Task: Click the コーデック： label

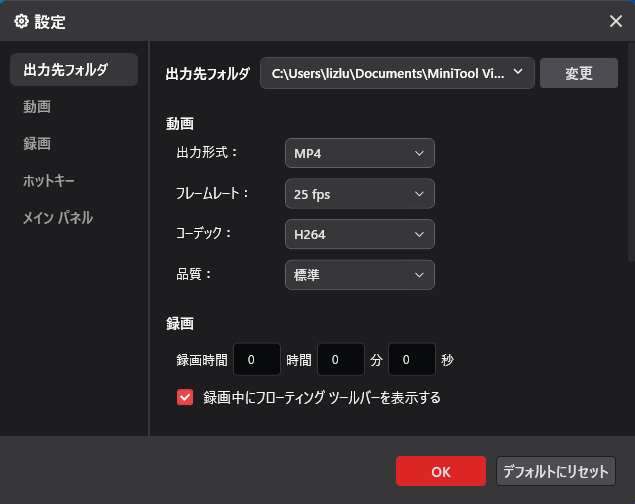Action: [204, 233]
